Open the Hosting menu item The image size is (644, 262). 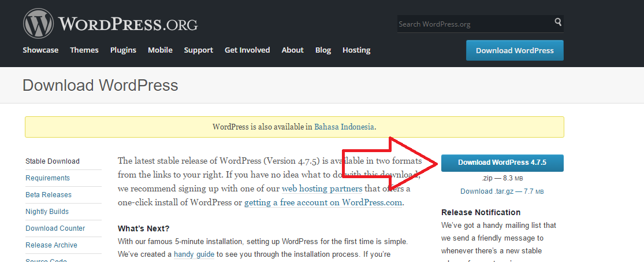(x=356, y=50)
